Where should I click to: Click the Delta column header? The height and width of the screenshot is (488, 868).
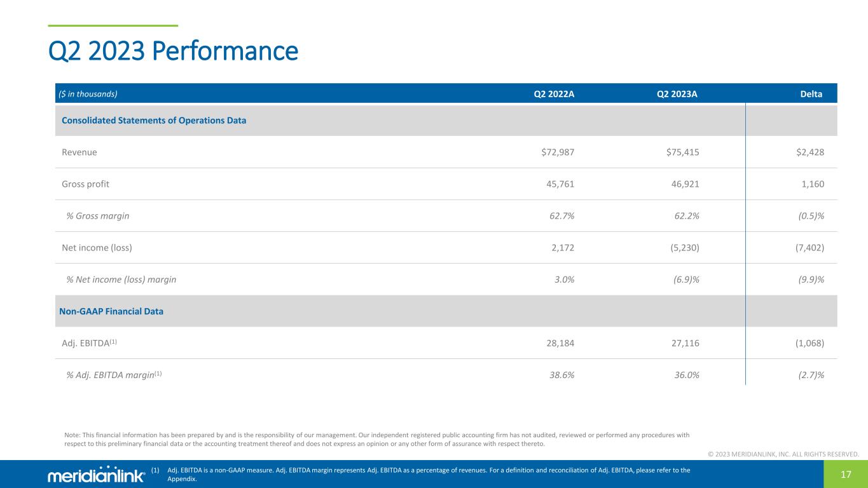click(811, 94)
